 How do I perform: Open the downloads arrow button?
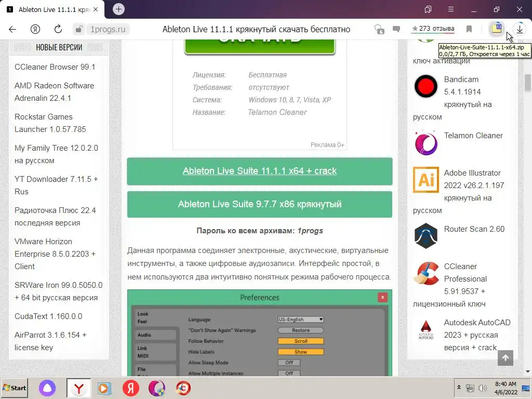click(x=520, y=29)
